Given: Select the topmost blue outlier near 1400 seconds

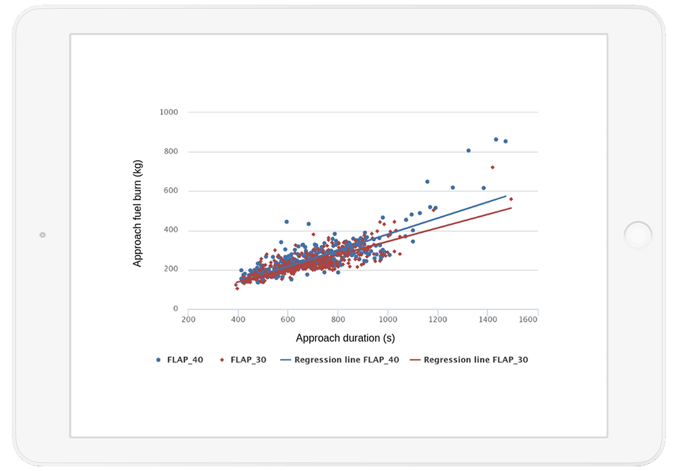Looking at the screenshot, I should point(496,139).
